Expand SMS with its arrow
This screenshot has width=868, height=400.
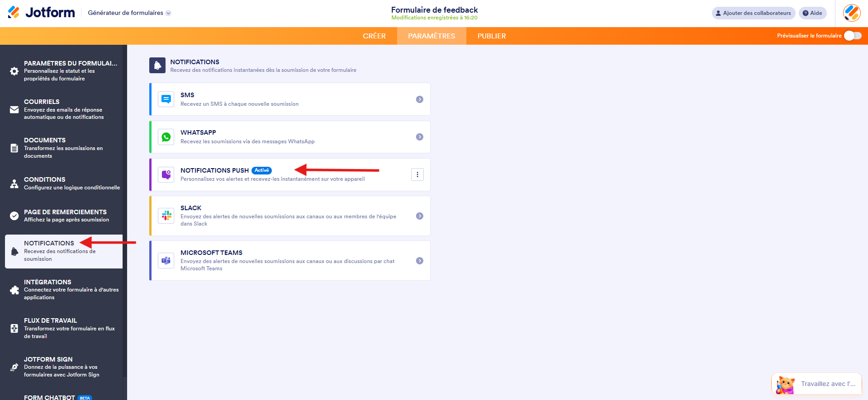(x=420, y=99)
